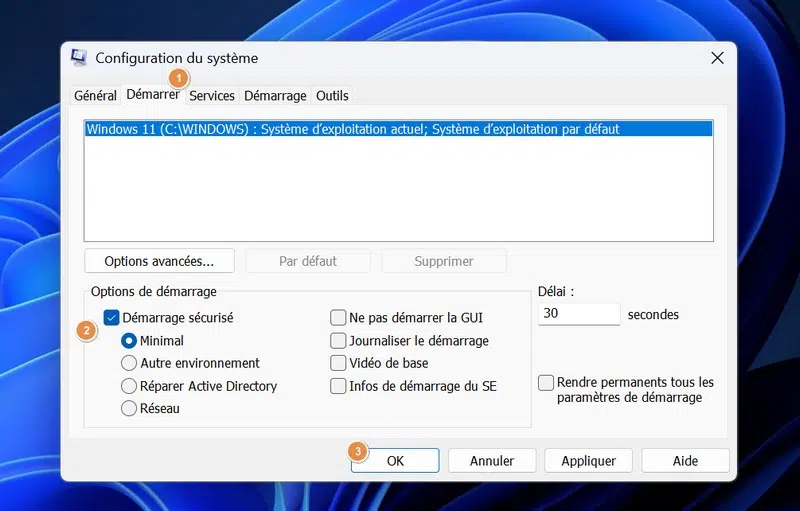
Task: Check Rendre permanents tous les paramètres
Action: pyautogui.click(x=546, y=382)
